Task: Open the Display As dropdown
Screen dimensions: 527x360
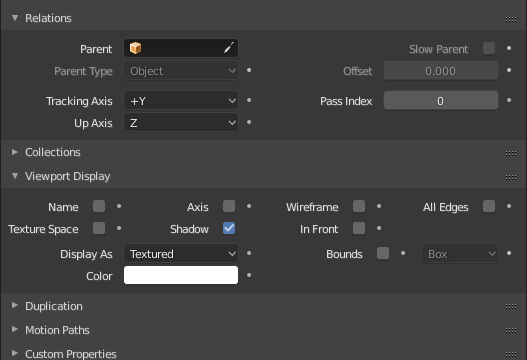Action: pyautogui.click(x=181, y=253)
